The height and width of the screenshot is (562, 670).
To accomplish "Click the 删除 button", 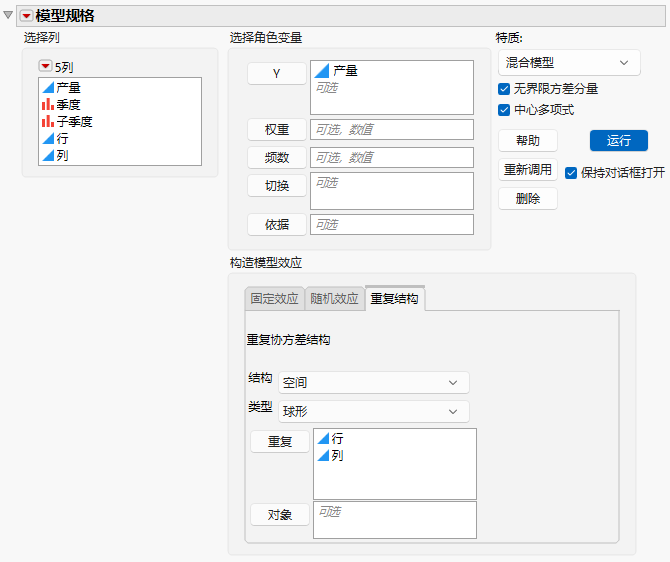I will (x=528, y=198).
